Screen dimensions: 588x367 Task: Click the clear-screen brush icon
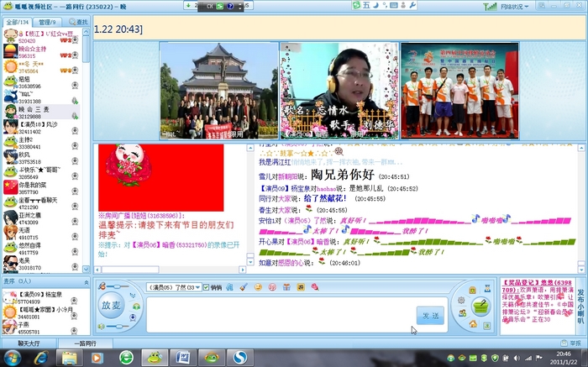244,287
